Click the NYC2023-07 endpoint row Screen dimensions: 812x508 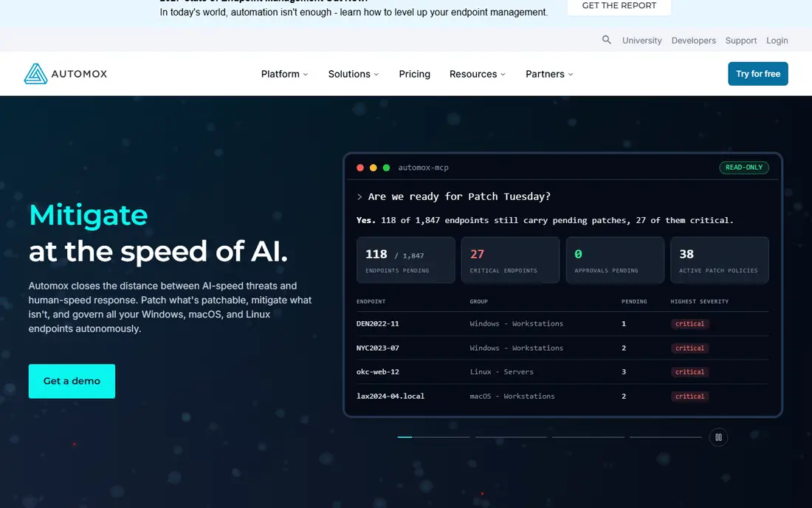pyautogui.click(x=562, y=348)
